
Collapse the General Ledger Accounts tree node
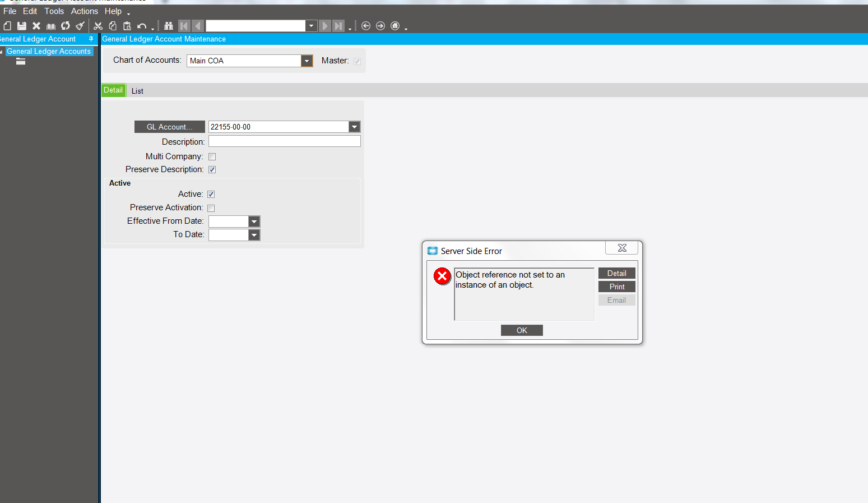[2, 52]
